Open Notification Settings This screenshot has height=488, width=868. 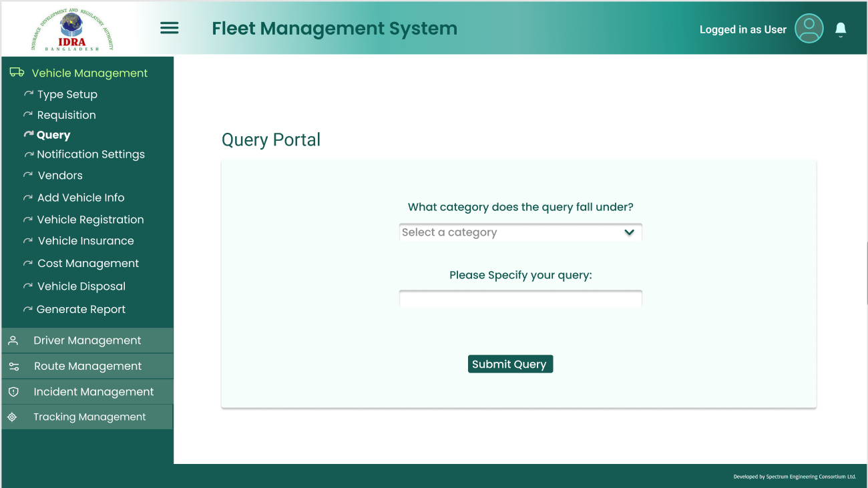[91, 154]
